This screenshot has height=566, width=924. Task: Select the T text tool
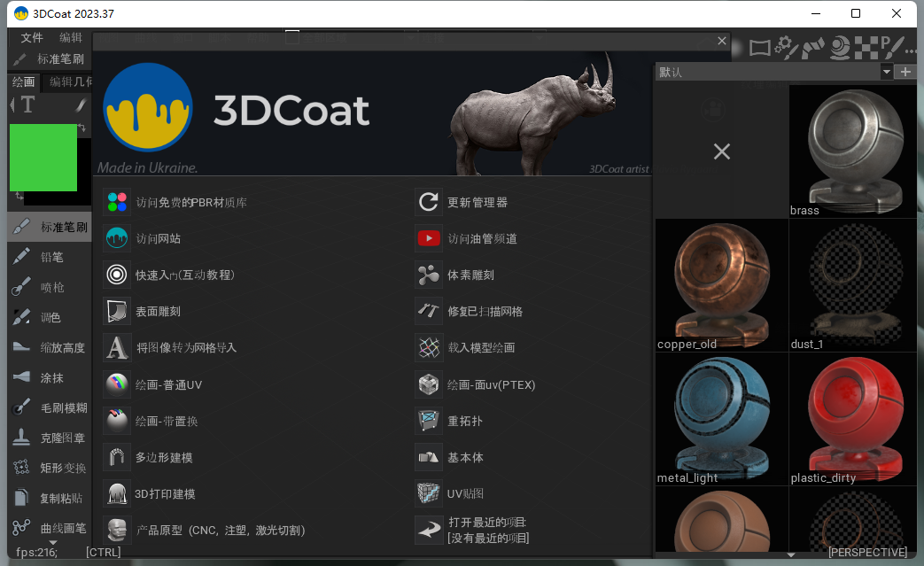click(x=27, y=105)
